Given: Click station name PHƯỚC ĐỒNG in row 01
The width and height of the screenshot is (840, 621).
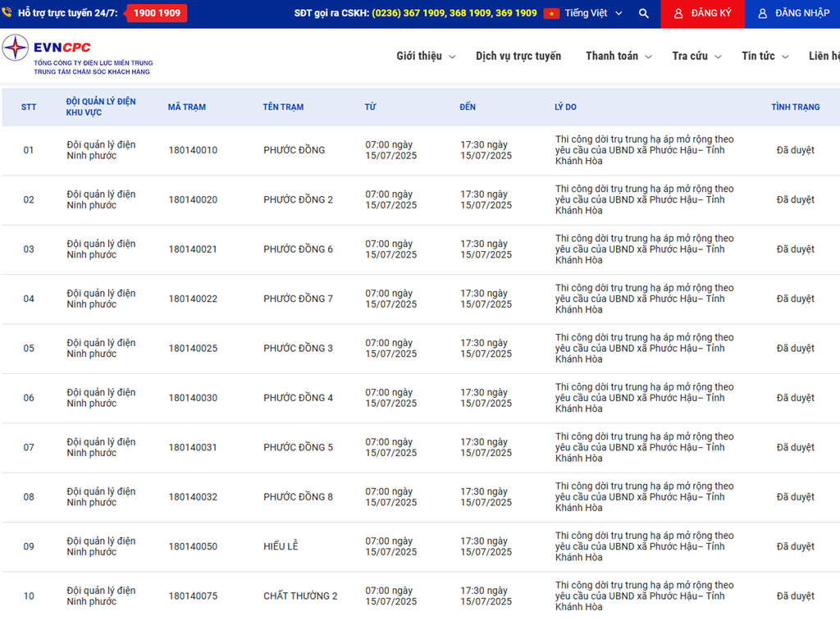Looking at the screenshot, I should (294, 150).
